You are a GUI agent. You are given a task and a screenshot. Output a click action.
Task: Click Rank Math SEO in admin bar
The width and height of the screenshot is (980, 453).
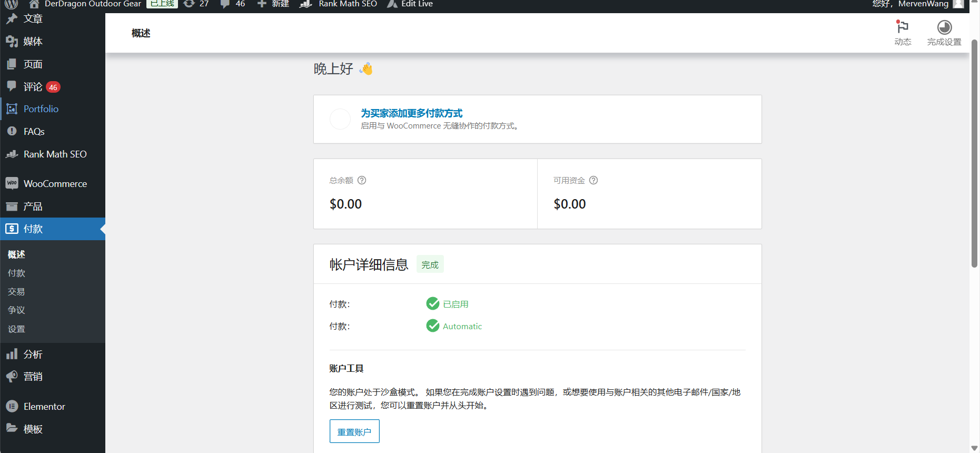[x=347, y=4]
